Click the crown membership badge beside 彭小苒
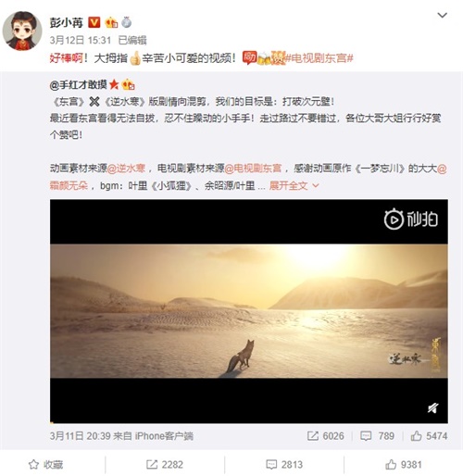This screenshot has width=463, height=476. [111, 22]
